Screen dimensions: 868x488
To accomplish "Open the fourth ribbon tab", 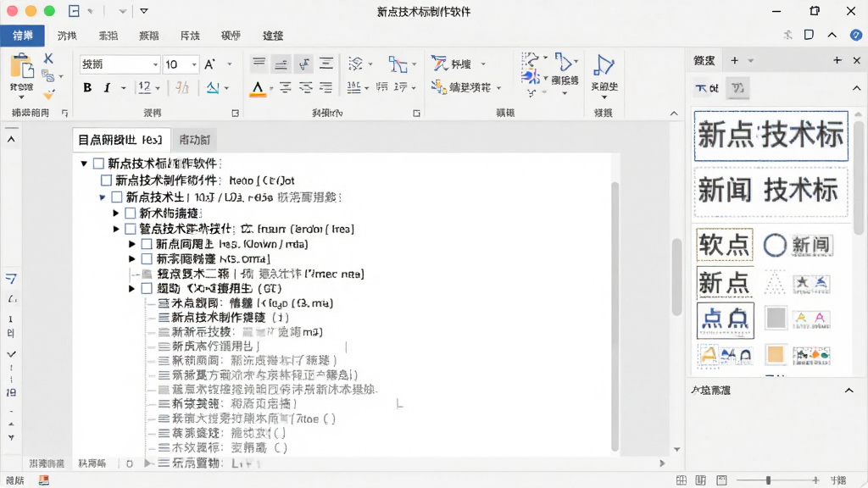I will [x=149, y=36].
